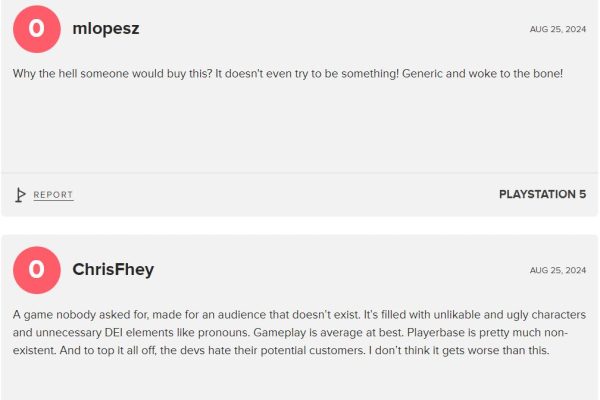Click the line starting 'A game nobody asked for'
Image resolution: width=600 pixels, height=400 pixels.
coord(299,315)
